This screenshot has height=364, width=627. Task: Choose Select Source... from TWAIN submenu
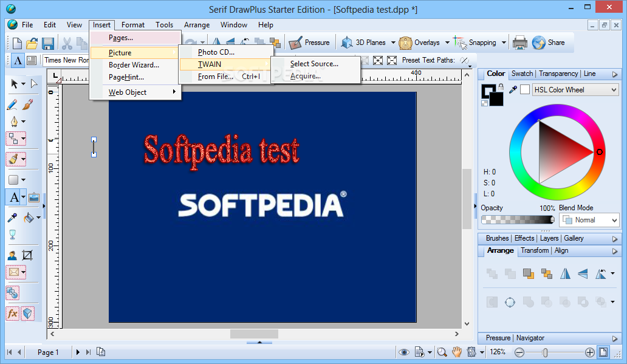pos(316,64)
